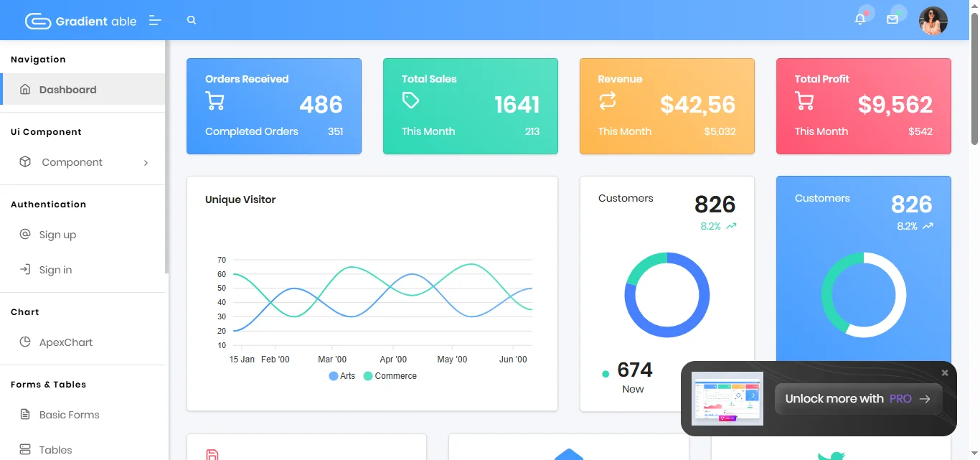The image size is (980, 460).
Task: Click the Mar '00 axis label
Action: 332,360
